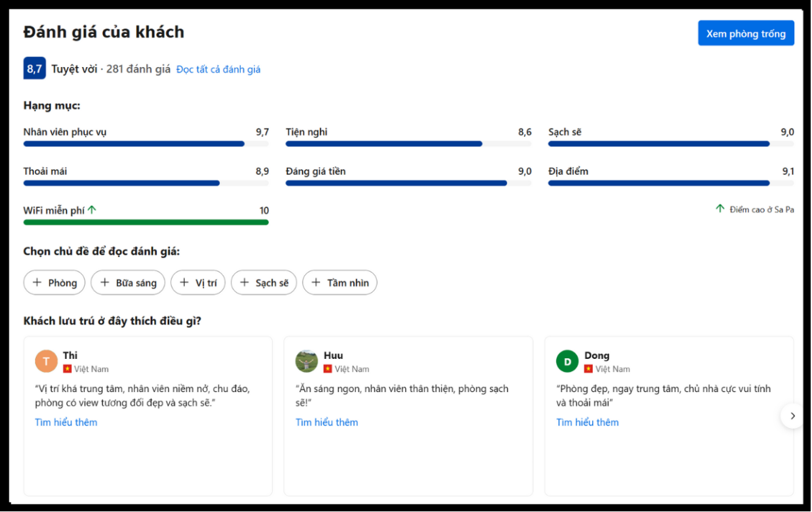The image size is (812, 512).
Task: Click Huu's profile photo avatar
Action: click(x=307, y=361)
